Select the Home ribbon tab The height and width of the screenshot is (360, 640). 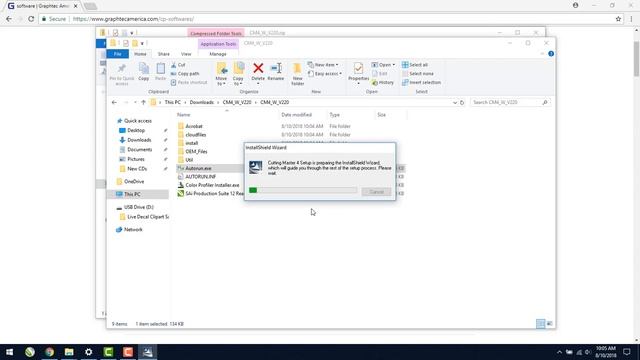click(x=140, y=54)
